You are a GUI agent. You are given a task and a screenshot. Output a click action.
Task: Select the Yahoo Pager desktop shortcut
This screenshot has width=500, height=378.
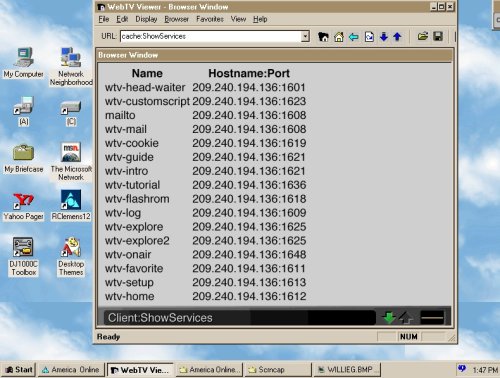[x=24, y=206]
